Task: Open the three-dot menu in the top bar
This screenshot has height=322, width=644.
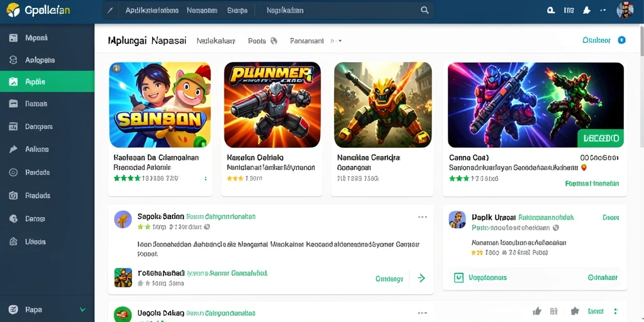Action: (x=603, y=11)
